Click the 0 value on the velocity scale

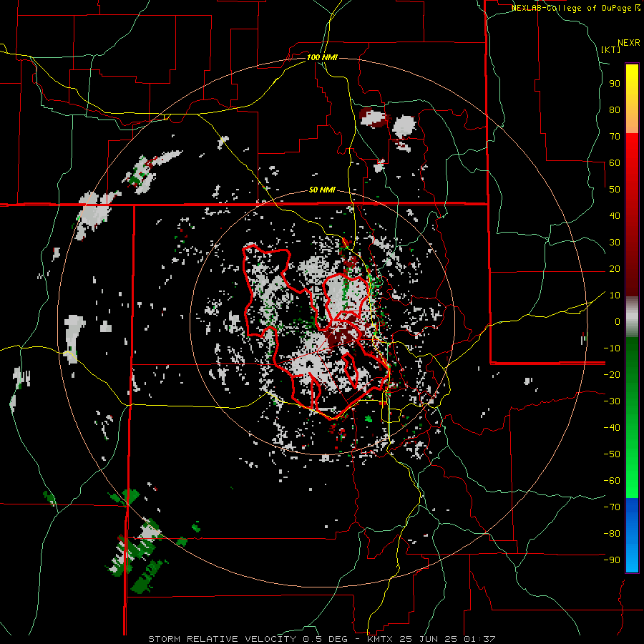(618, 321)
